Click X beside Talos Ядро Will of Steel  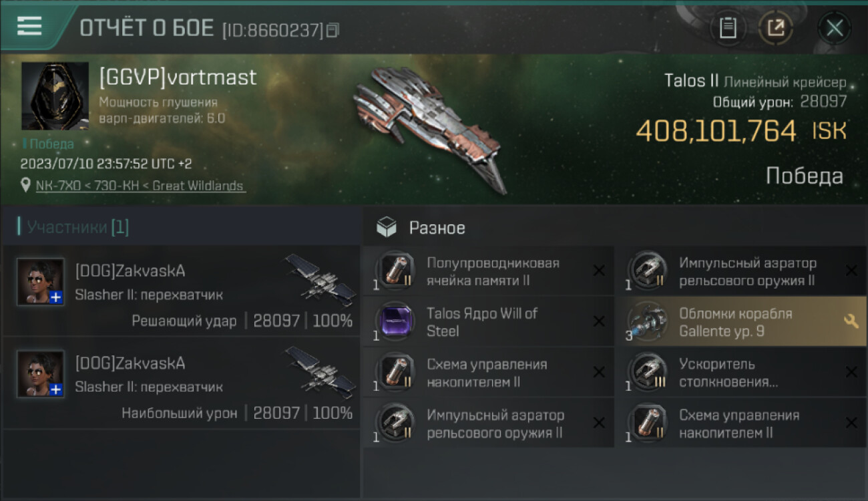pyautogui.click(x=599, y=321)
